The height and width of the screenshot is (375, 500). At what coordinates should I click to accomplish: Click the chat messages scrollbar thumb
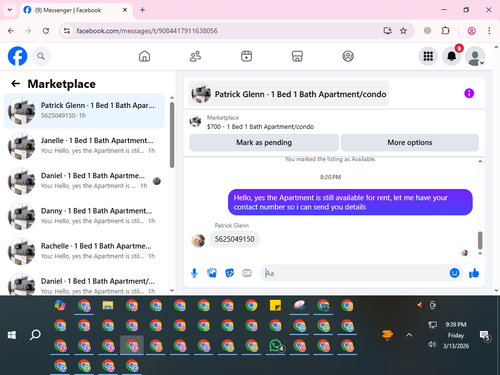click(x=480, y=240)
